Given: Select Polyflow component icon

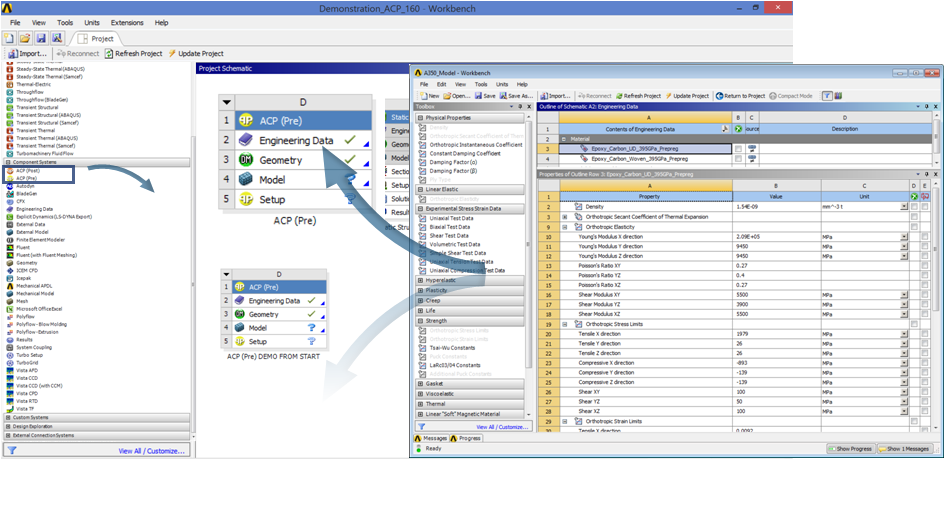Looking at the screenshot, I should point(10,317).
